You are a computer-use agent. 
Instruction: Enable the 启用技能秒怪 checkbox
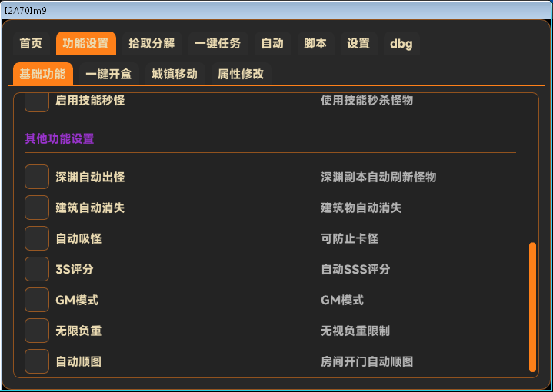click(37, 101)
